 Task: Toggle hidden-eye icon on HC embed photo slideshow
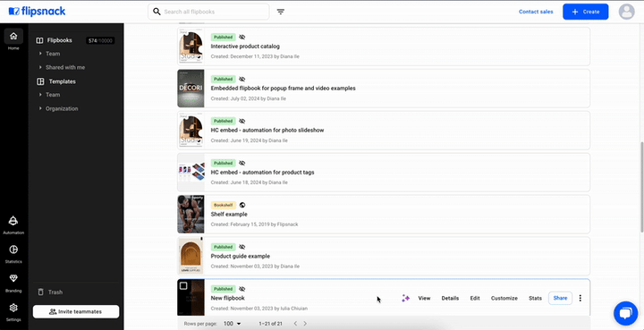coord(241,121)
